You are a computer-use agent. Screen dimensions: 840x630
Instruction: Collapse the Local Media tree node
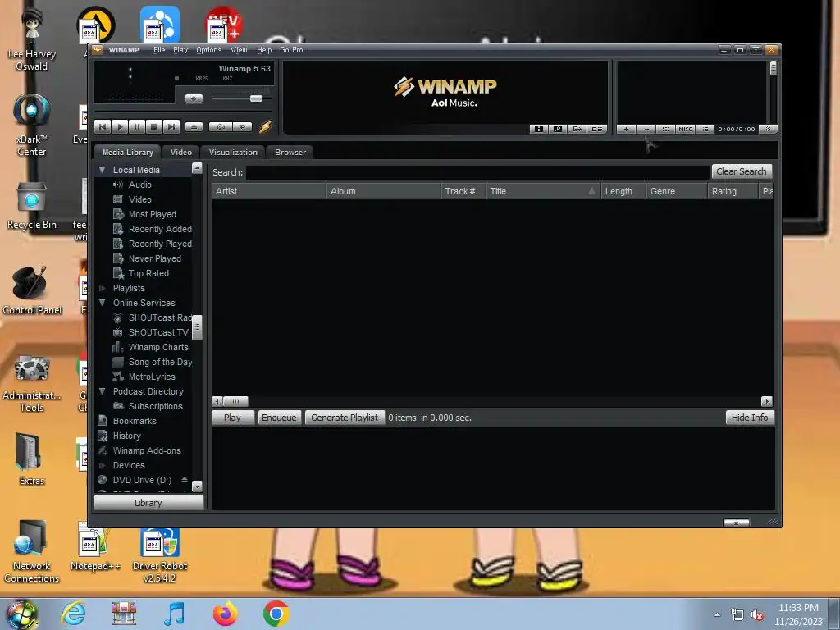point(102,170)
